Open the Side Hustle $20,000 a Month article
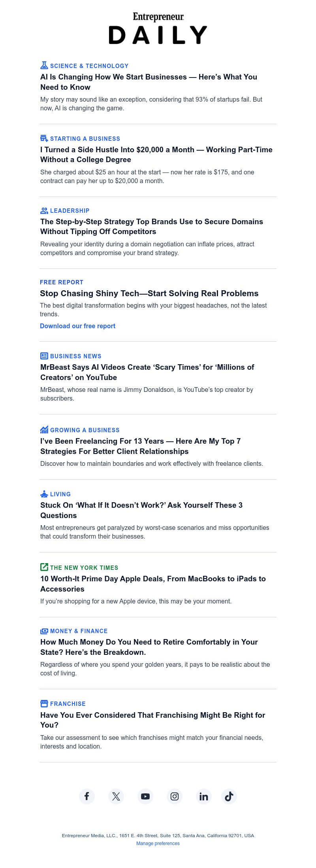This screenshot has width=316, height=868. pyautogui.click(x=156, y=155)
